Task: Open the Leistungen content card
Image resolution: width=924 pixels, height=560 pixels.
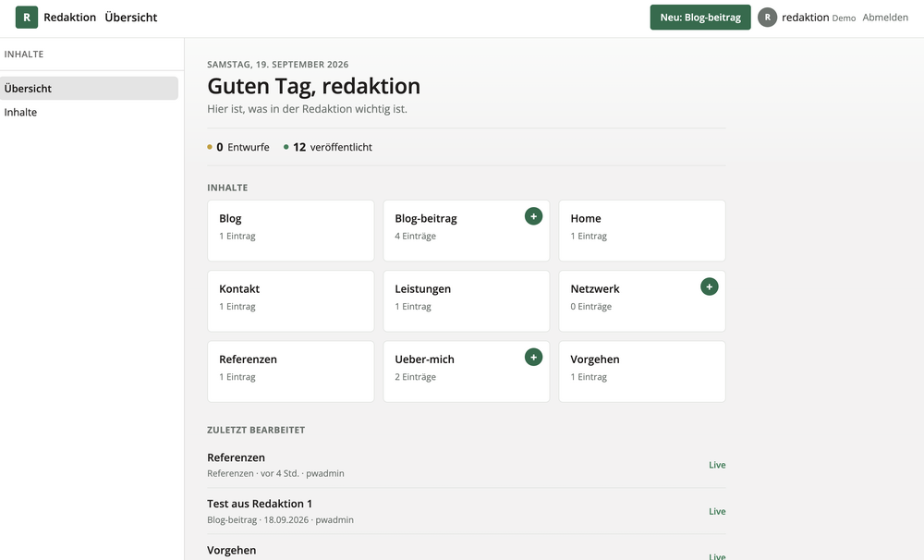Action: 466,301
